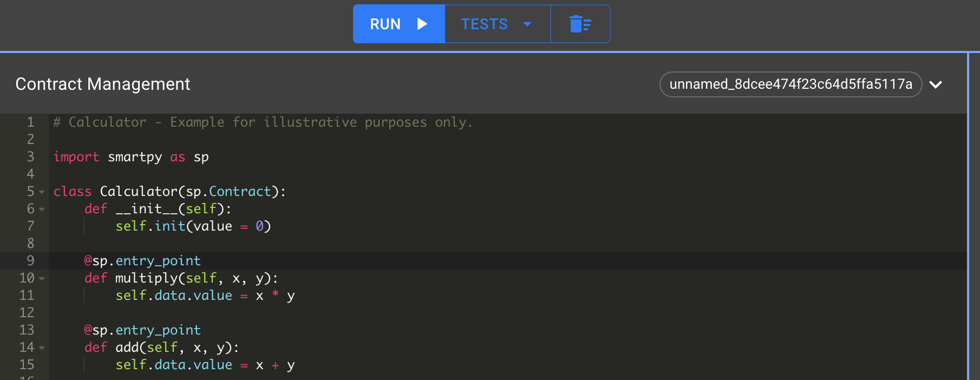
Task: Click the RUN button
Action: click(x=398, y=24)
